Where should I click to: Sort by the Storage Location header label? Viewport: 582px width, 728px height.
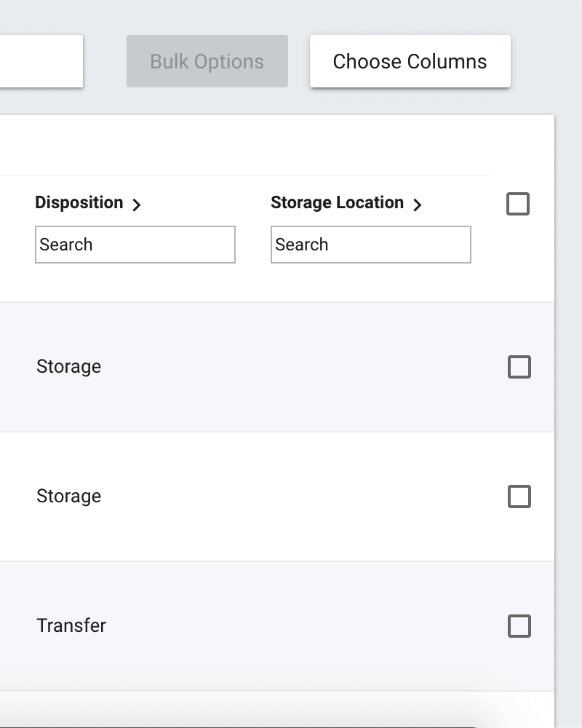point(337,202)
